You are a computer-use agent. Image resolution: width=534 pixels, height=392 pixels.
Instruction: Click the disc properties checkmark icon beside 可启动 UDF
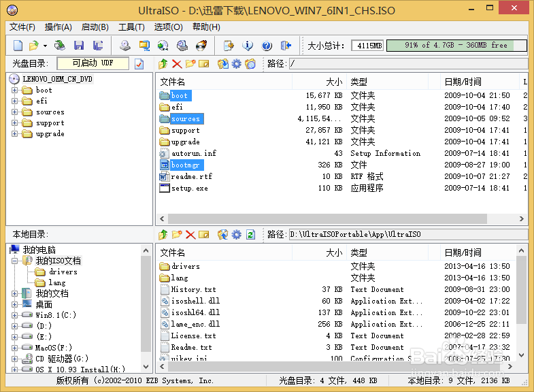click(139, 64)
